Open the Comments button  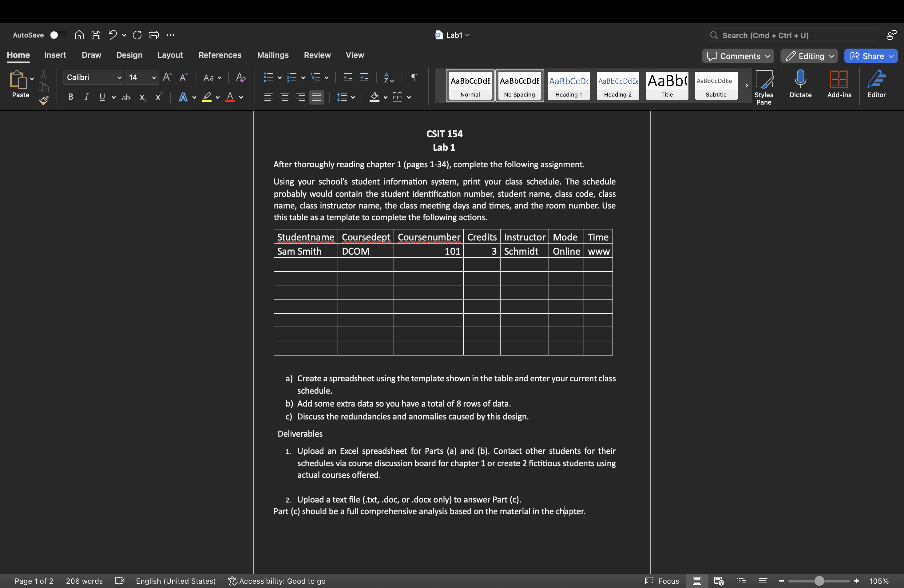(x=737, y=56)
